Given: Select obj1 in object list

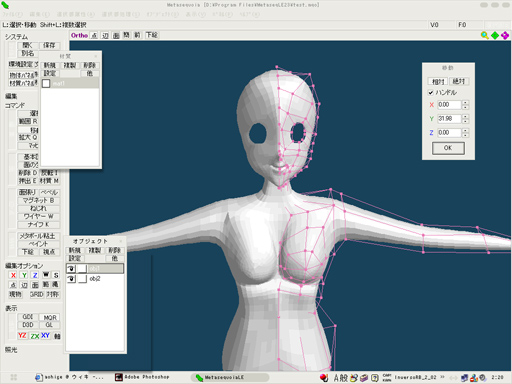Looking at the screenshot, I should coord(95,268).
